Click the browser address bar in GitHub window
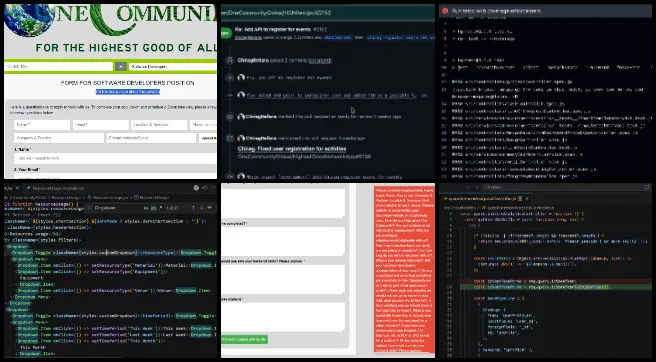Screen dimensions: 656x362 coord(328,13)
